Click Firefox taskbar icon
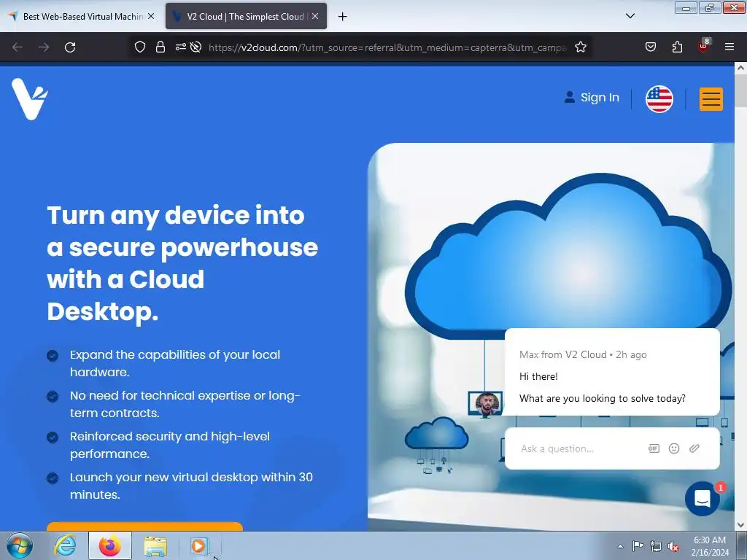The height and width of the screenshot is (560, 747). pyautogui.click(x=110, y=545)
